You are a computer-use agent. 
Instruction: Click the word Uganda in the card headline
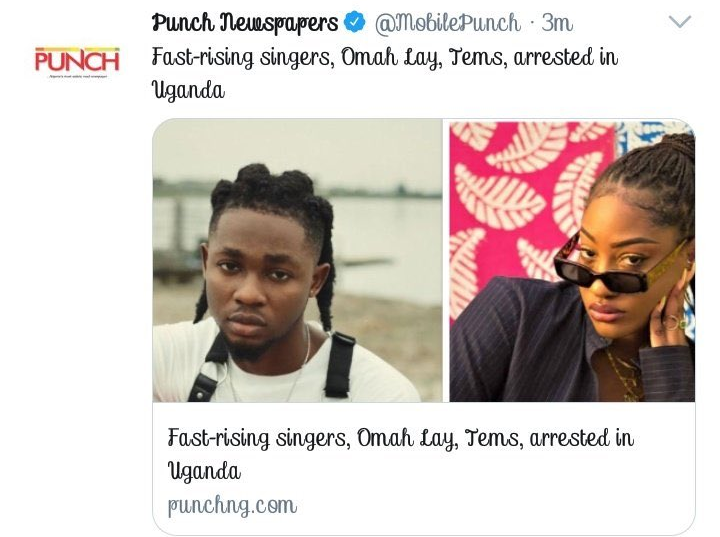pyautogui.click(x=204, y=471)
